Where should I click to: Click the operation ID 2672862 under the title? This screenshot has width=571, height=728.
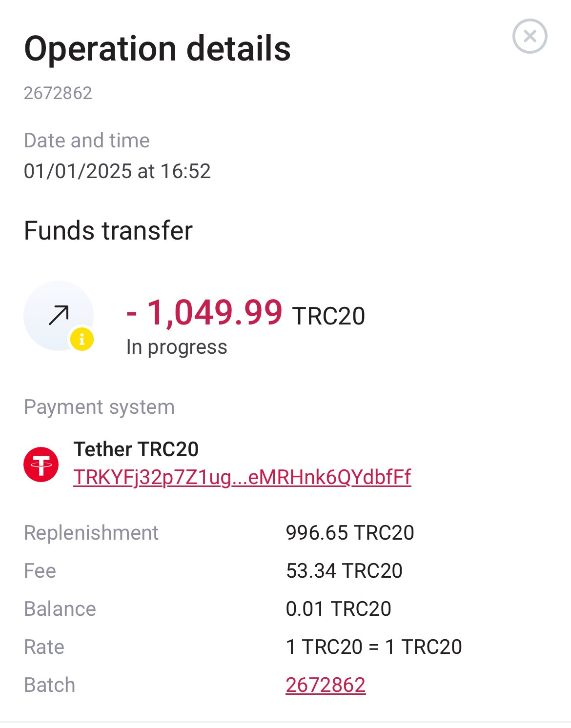(x=58, y=93)
